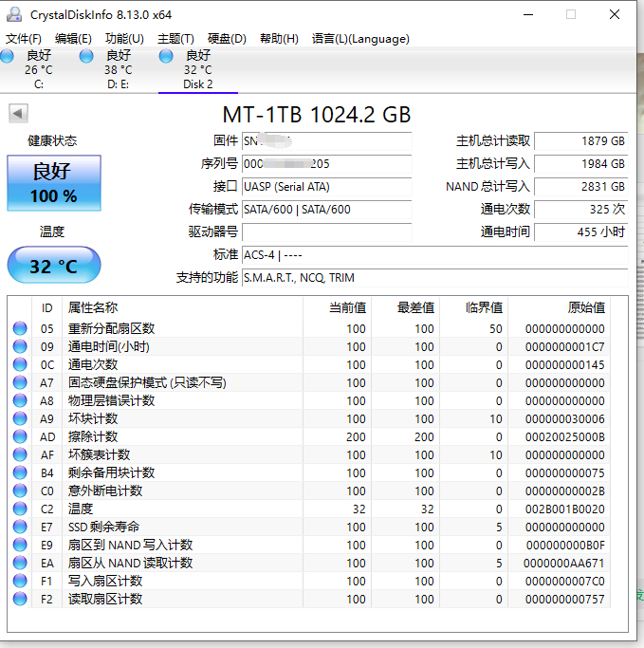Select the 擦除计数 attribute name
This screenshot has height=648, width=644.
pyautogui.click(x=93, y=436)
